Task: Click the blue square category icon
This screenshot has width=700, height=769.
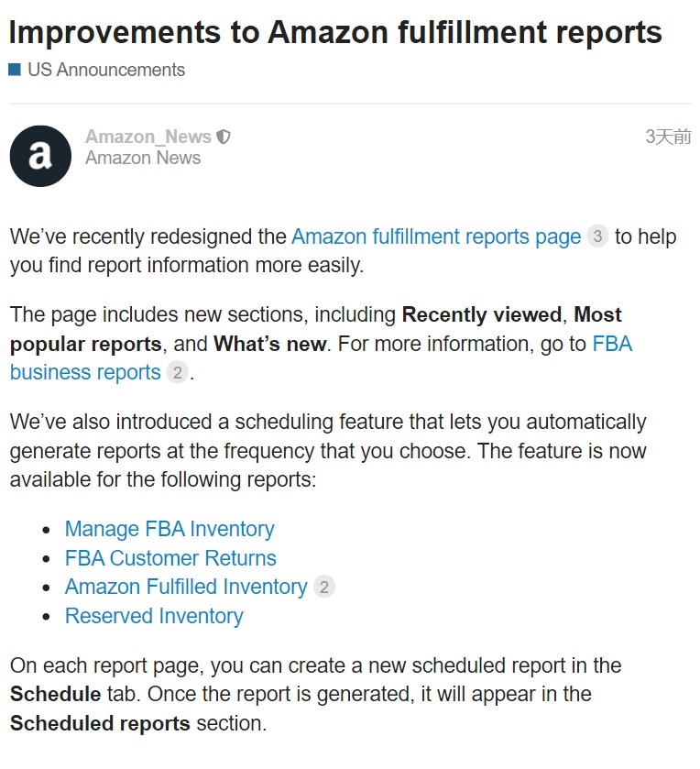Action: click(x=15, y=70)
